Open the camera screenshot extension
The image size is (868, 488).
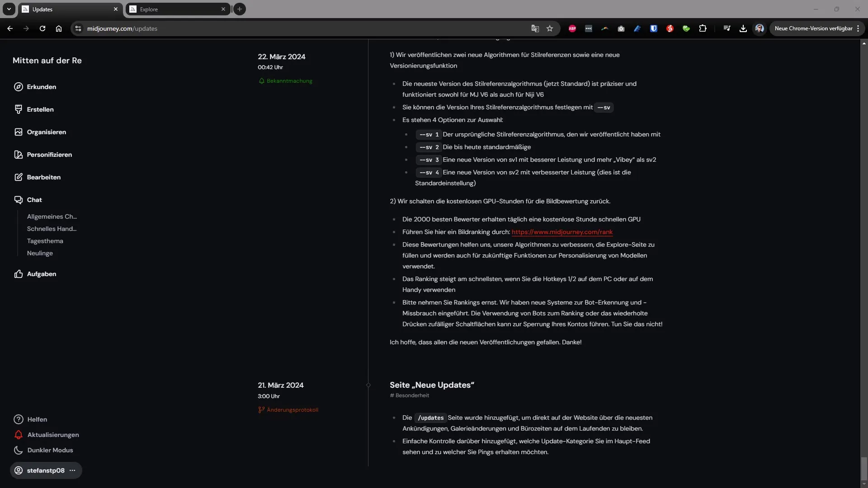[x=621, y=28]
